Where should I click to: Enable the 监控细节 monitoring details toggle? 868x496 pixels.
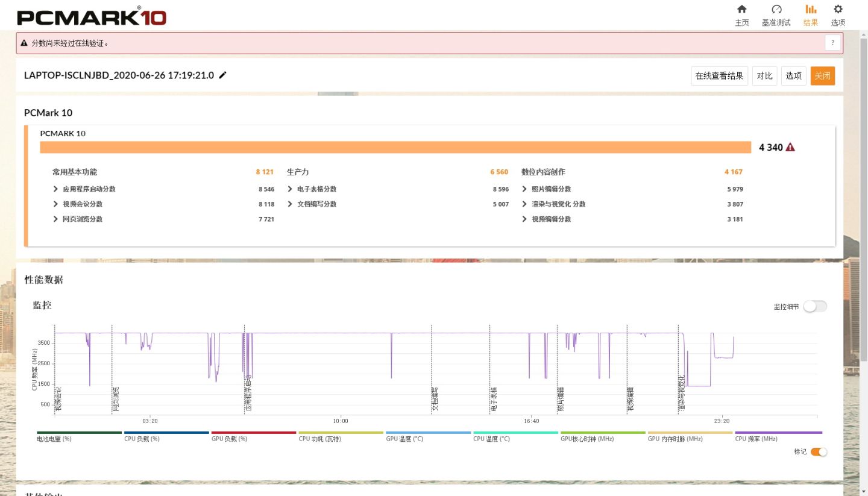pos(815,307)
